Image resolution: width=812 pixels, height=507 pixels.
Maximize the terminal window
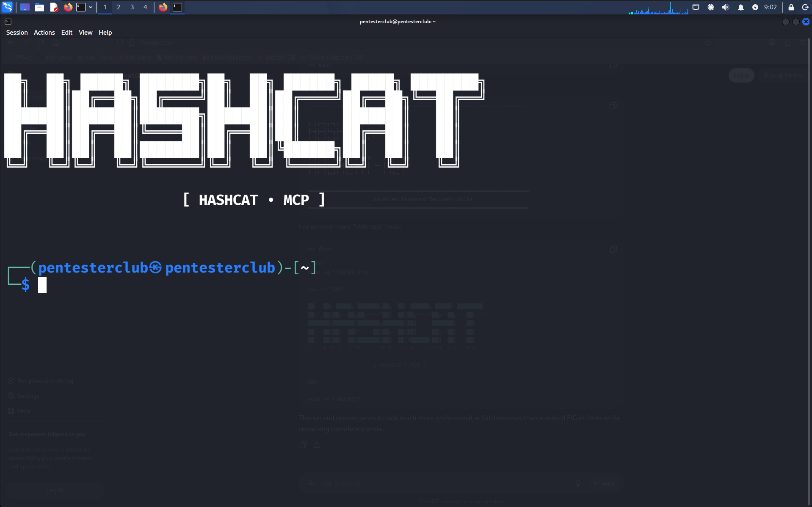[796, 22]
